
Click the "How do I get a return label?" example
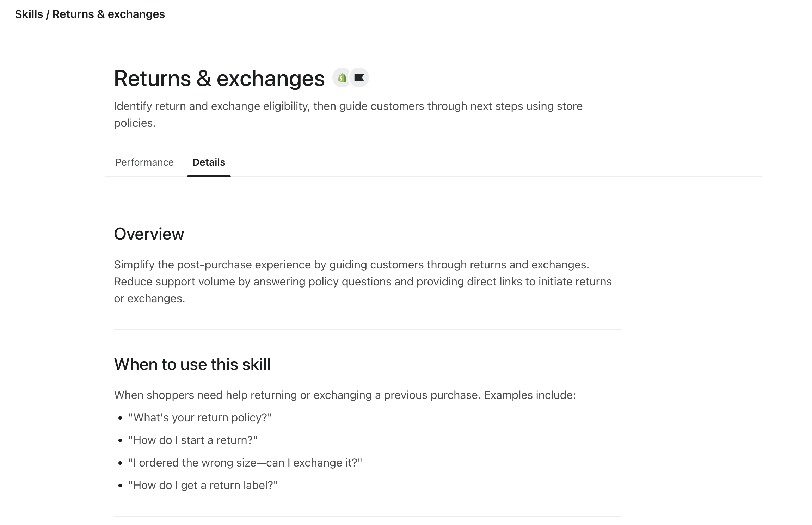pos(203,485)
